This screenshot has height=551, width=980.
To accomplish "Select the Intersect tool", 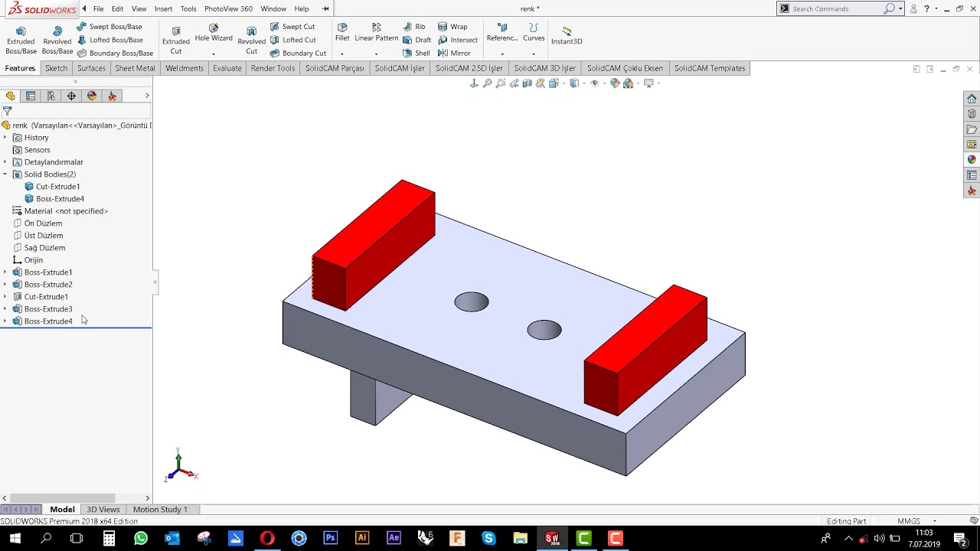I will (458, 40).
